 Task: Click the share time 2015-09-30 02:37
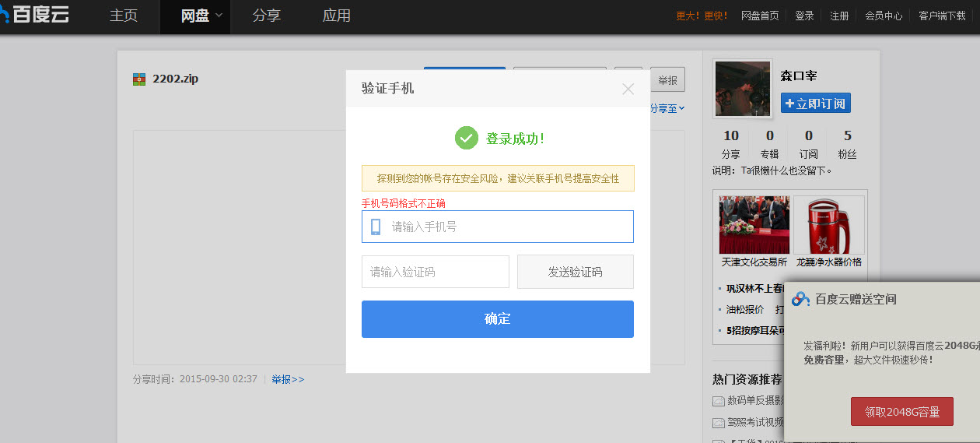(x=218, y=379)
